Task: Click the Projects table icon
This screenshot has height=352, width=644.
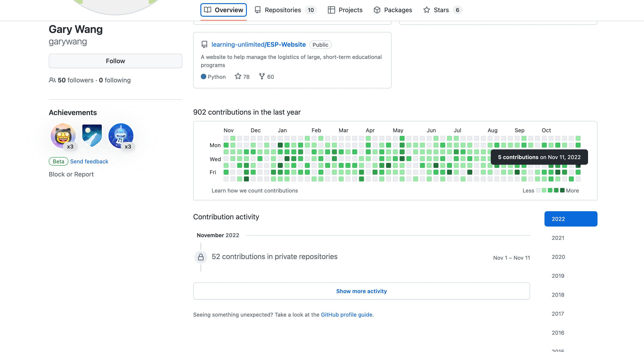Action: click(331, 10)
